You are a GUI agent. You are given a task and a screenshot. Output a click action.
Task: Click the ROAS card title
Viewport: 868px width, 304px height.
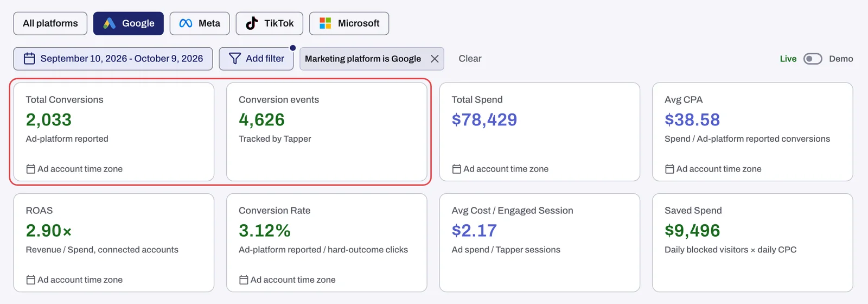(x=39, y=211)
